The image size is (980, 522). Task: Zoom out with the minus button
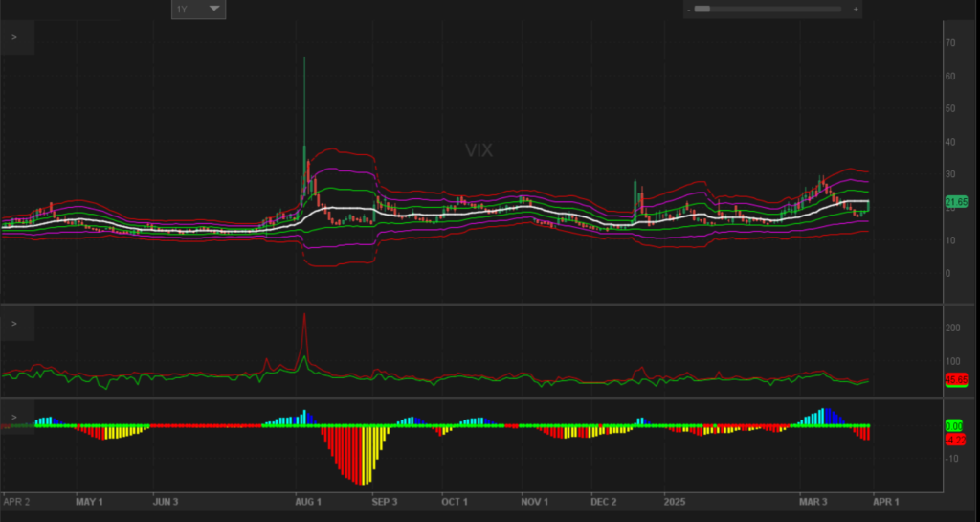pyautogui.click(x=688, y=9)
